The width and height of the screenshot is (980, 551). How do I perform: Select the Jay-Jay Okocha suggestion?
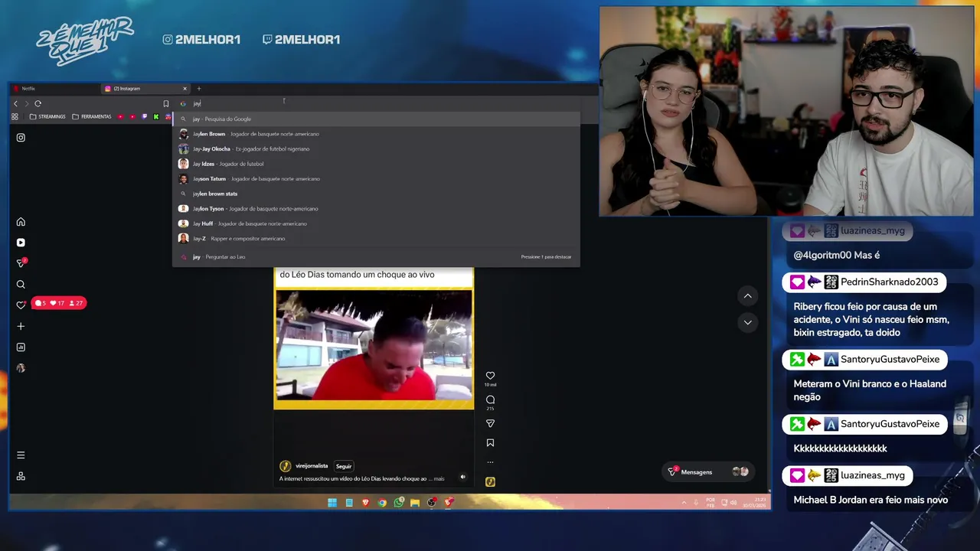376,149
